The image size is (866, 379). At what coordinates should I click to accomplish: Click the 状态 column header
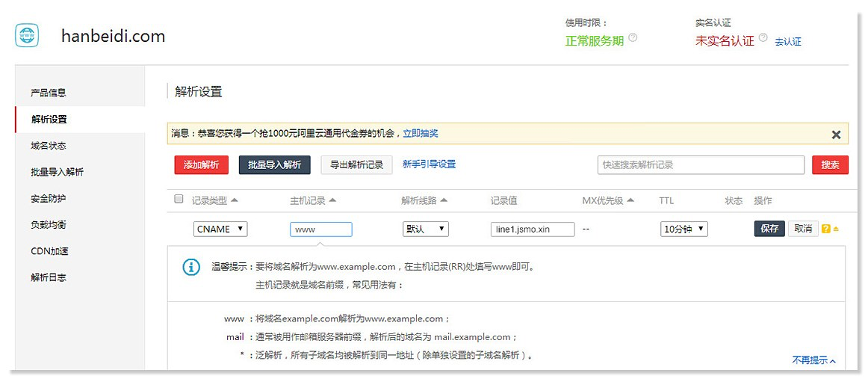(733, 201)
